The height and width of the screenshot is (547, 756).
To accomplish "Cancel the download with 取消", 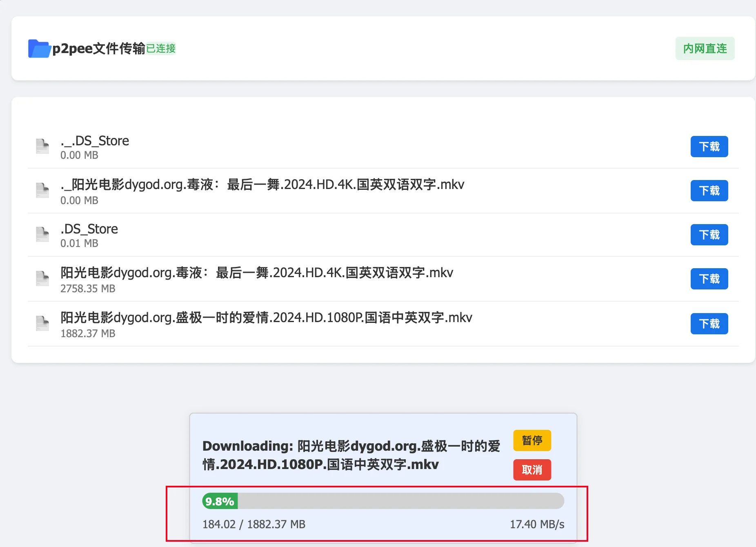I will coord(532,470).
